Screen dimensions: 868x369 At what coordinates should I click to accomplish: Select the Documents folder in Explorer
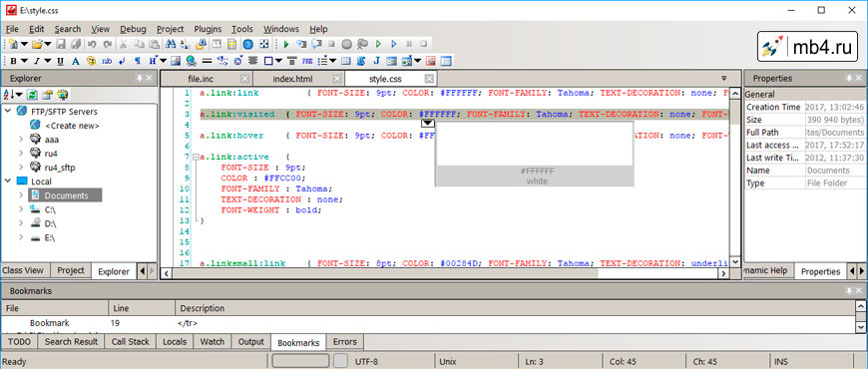click(66, 195)
